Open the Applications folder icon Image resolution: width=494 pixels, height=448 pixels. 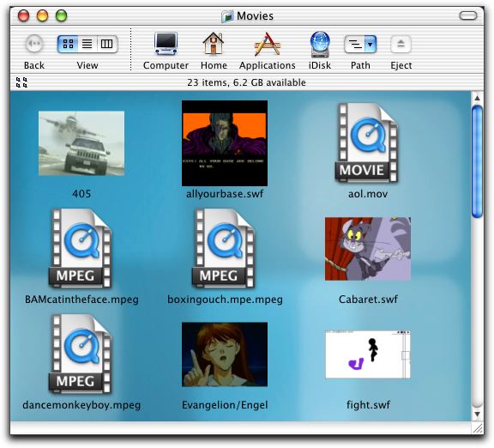(268, 44)
